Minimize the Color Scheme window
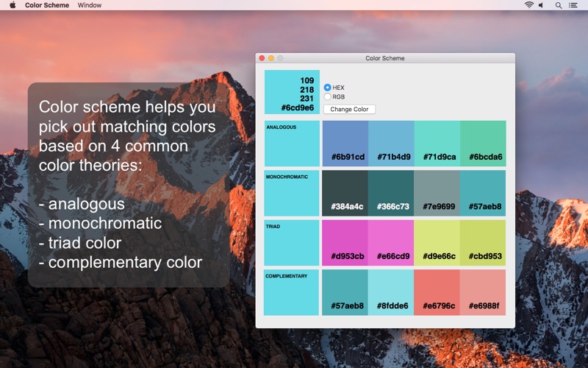The width and height of the screenshot is (588, 368). pos(270,58)
